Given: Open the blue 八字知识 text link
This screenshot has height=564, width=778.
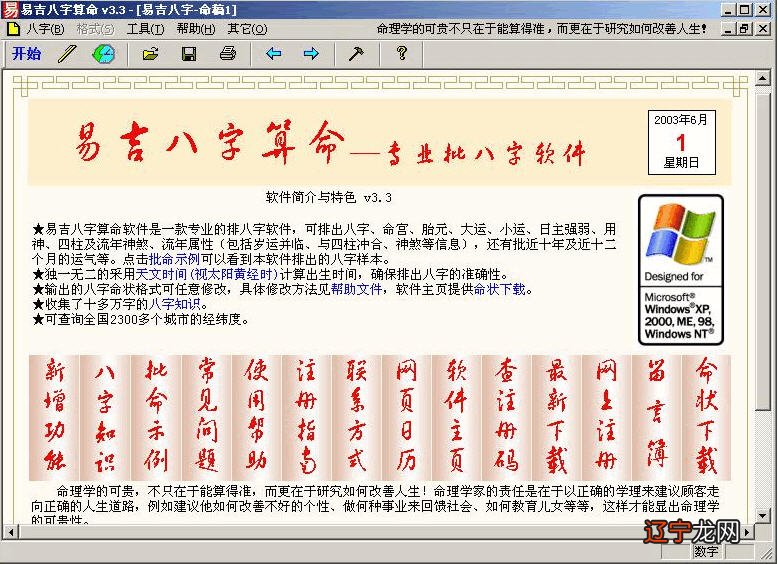Looking at the screenshot, I should [x=175, y=304].
